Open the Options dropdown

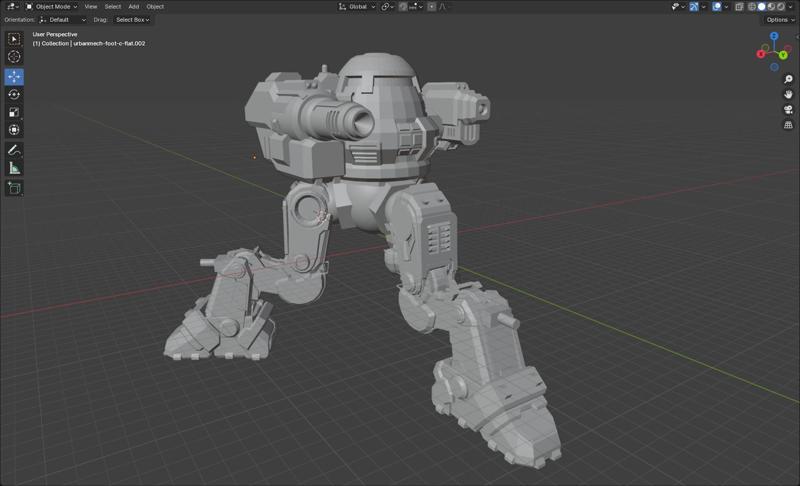pyautogui.click(x=780, y=20)
